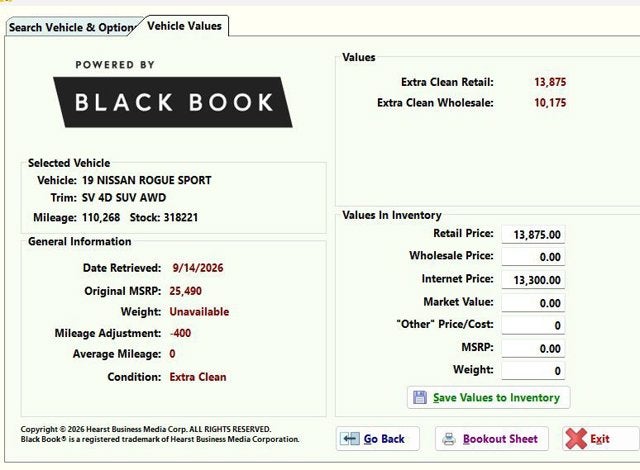
Task: Click the Black Book registered trademark line
Action: click(x=160, y=439)
